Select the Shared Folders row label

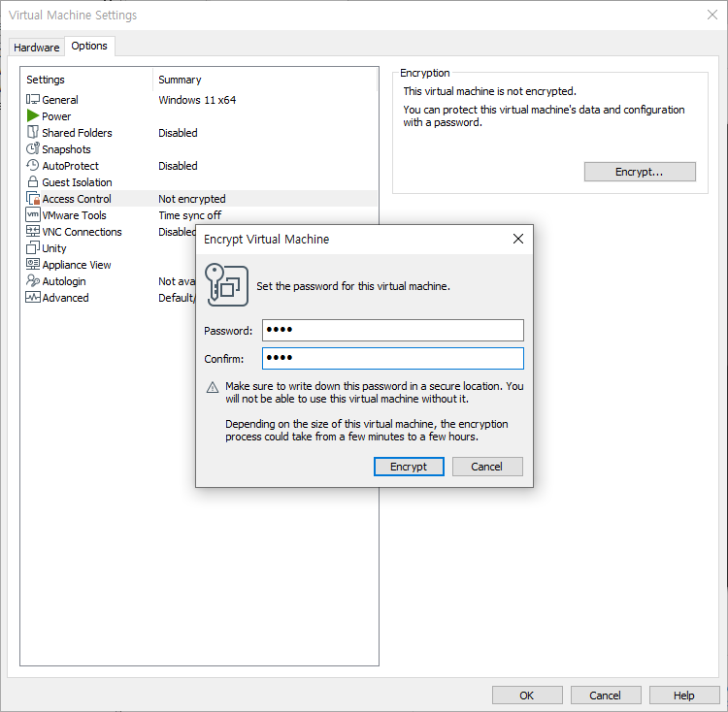pos(77,133)
